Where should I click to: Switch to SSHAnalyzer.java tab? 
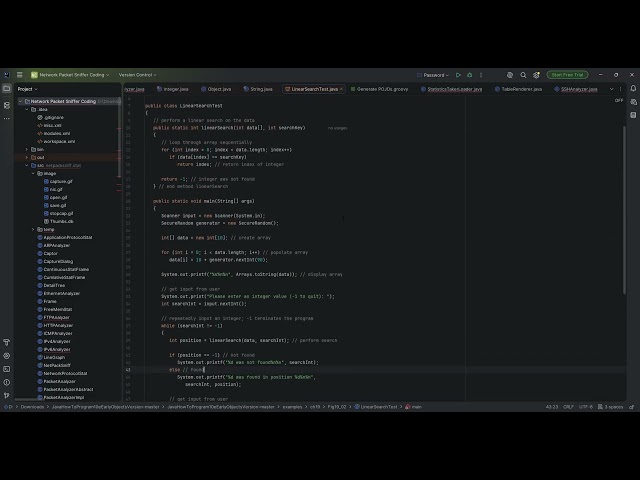pos(576,89)
